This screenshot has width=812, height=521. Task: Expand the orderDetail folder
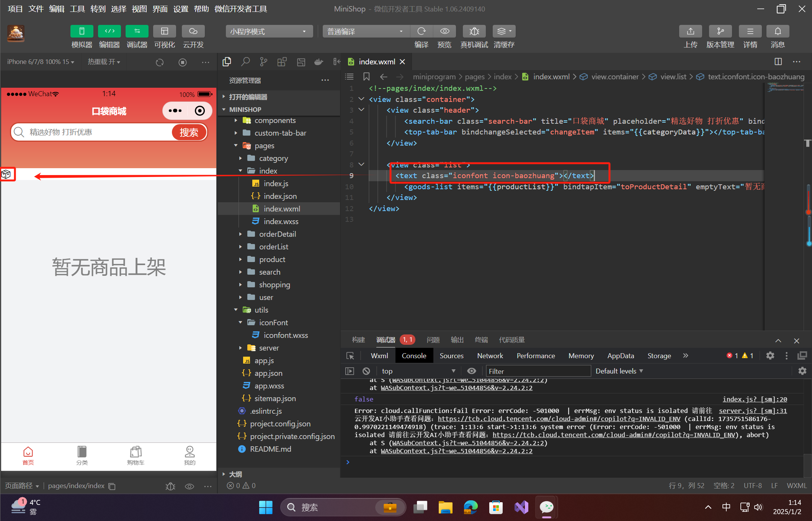coord(277,234)
